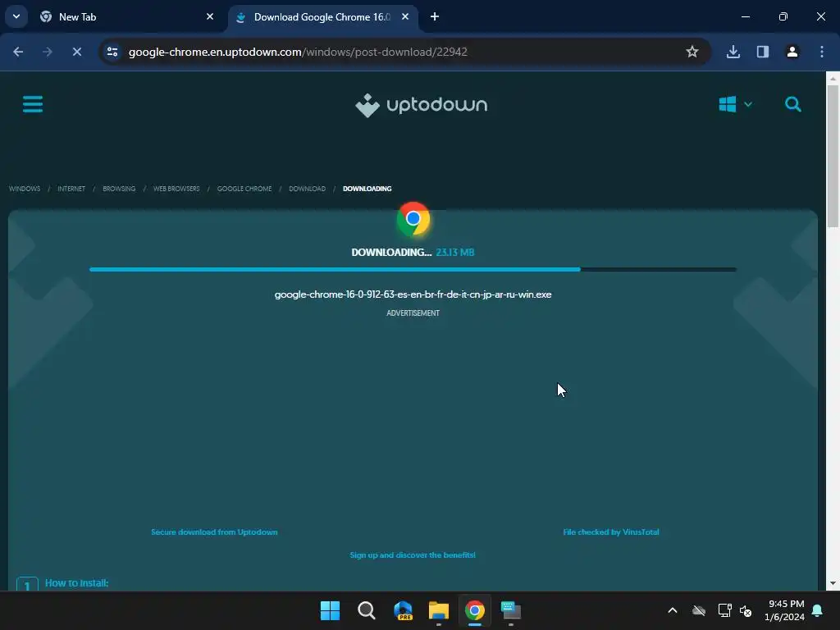Open clock showing 9:45 PM
The image size is (840, 630).
coord(785,610)
